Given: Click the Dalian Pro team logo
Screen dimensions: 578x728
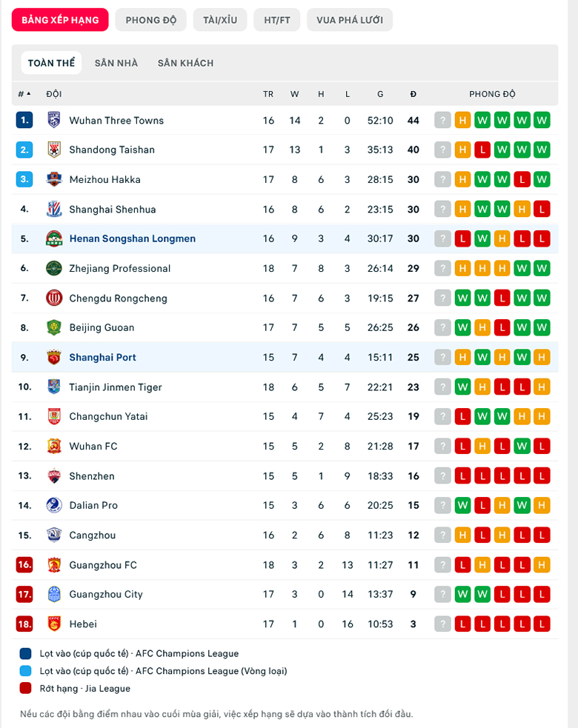Looking at the screenshot, I should pos(54,505).
